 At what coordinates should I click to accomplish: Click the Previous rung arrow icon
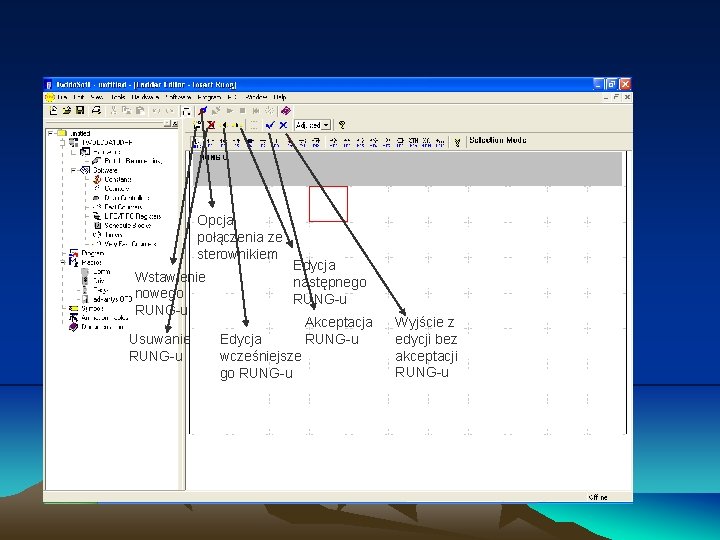[x=225, y=125]
